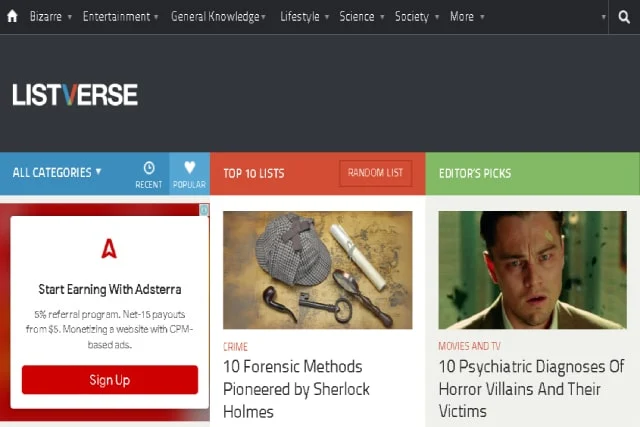Expand the All Categories dropdown
This screenshot has height=427, width=640.
pyautogui.click(x=57, y=173)
